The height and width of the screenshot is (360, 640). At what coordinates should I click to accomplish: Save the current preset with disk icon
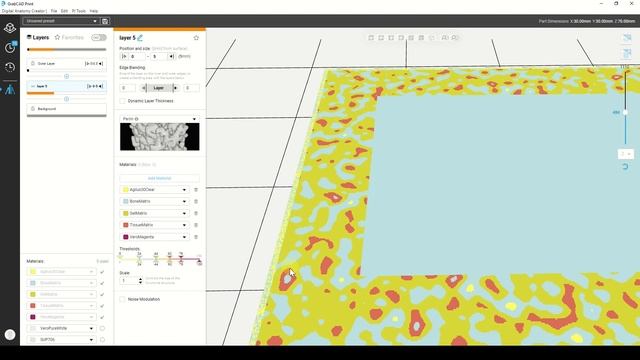(105, 21)
